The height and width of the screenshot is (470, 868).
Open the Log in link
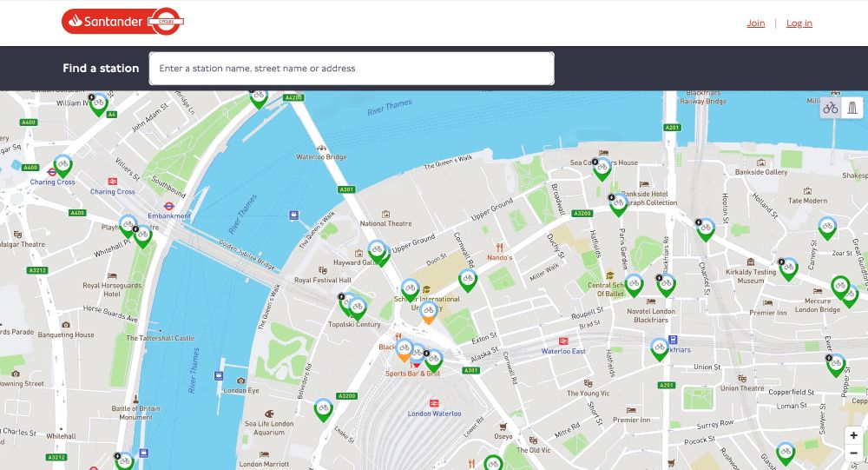(x=799, y=23)
